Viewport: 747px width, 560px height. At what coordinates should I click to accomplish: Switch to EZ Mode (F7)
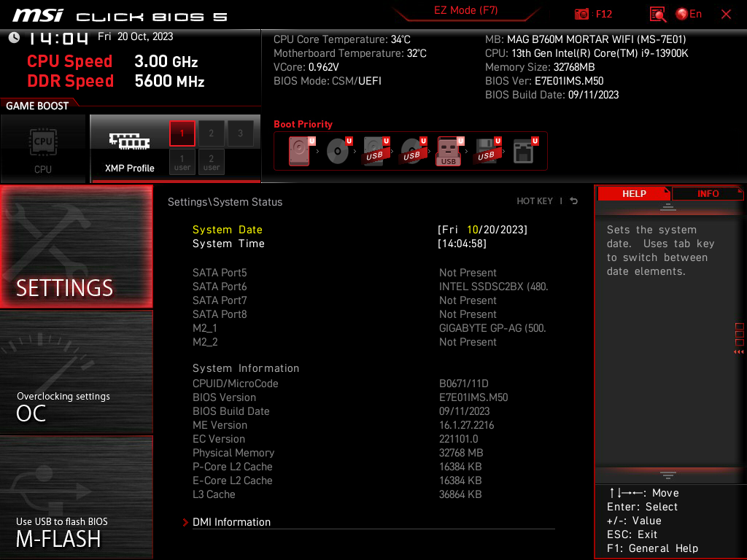[x=465, y=10]
